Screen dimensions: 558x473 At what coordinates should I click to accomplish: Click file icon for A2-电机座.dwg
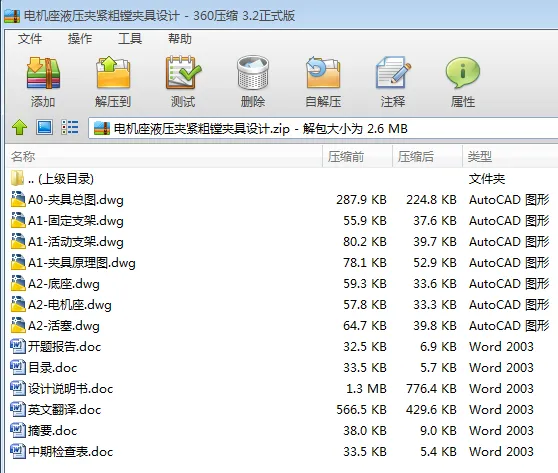[x=18, y=304]
